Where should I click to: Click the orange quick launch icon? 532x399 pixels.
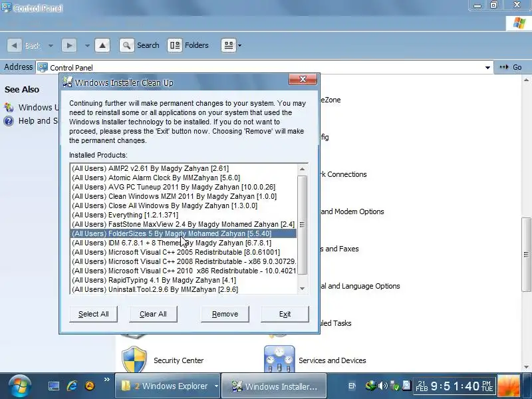point(90,386)
